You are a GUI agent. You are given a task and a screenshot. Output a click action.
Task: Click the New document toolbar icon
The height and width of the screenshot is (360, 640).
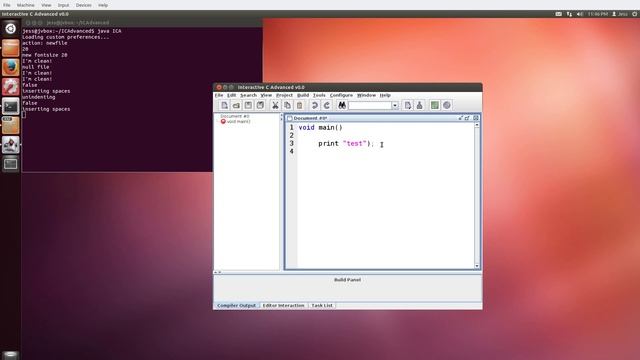pyautogui.click(x=224, y=105)
